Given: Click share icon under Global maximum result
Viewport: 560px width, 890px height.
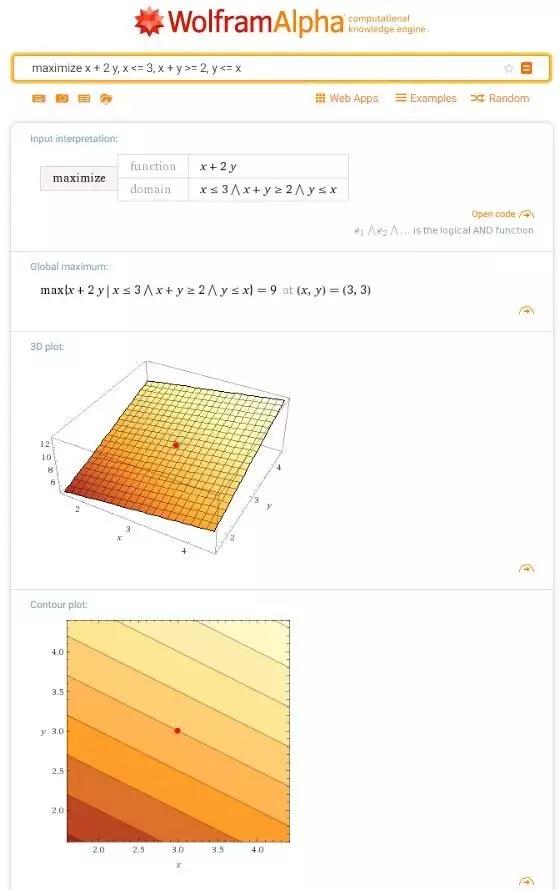Looking at the screenshot, I should 527,310.
